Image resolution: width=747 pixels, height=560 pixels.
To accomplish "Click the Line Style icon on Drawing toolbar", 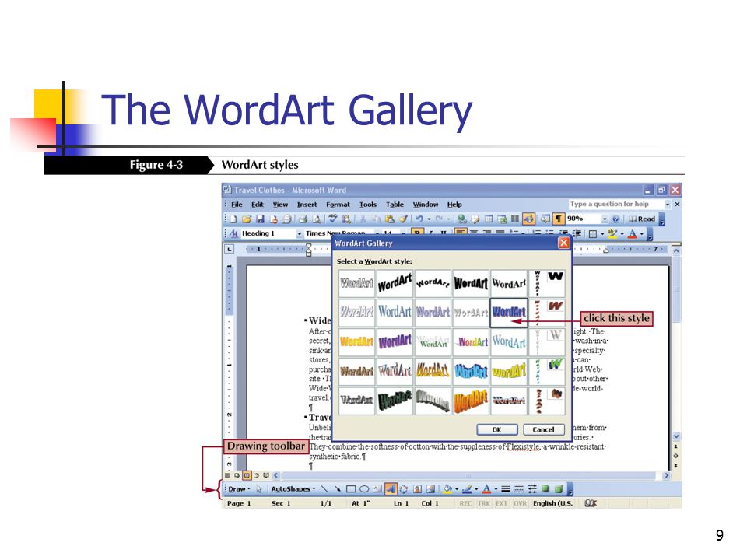I will pyautogui.click(x=506, y=489).
